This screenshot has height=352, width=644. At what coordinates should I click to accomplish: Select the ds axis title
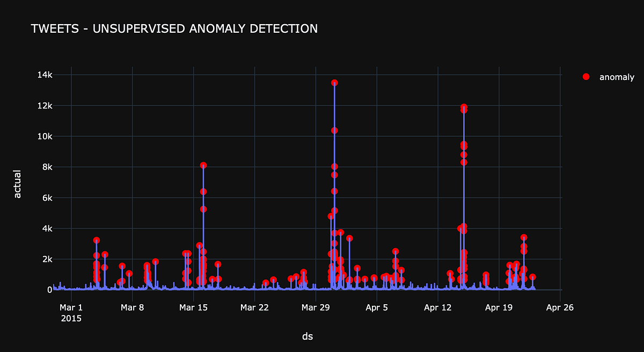click(308, 336)
